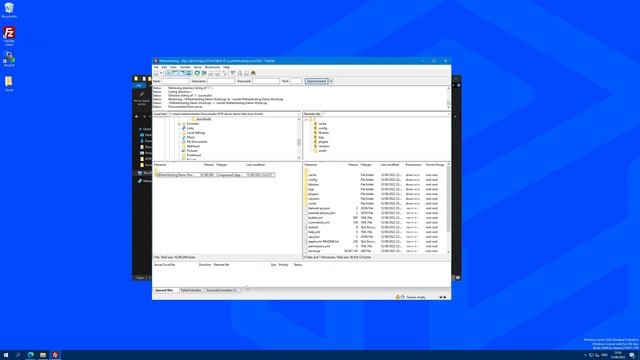Switch to Queued files tab
This screenshot has height=360, width=640.
tap(165, 290)
